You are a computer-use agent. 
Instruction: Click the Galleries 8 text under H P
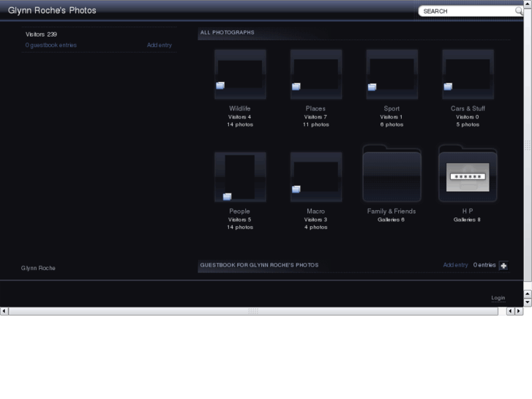pos(467,220)
